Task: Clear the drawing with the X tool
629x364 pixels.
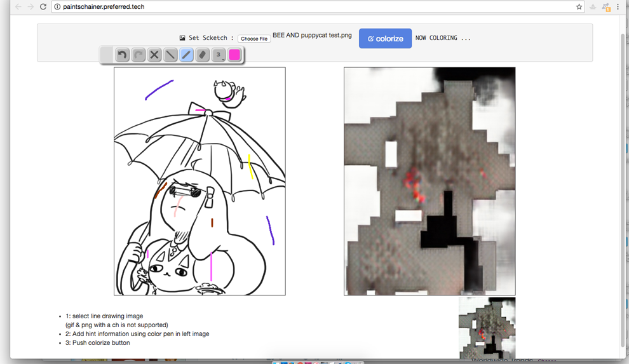Action: pyautogui.click(x=154, y=55)
